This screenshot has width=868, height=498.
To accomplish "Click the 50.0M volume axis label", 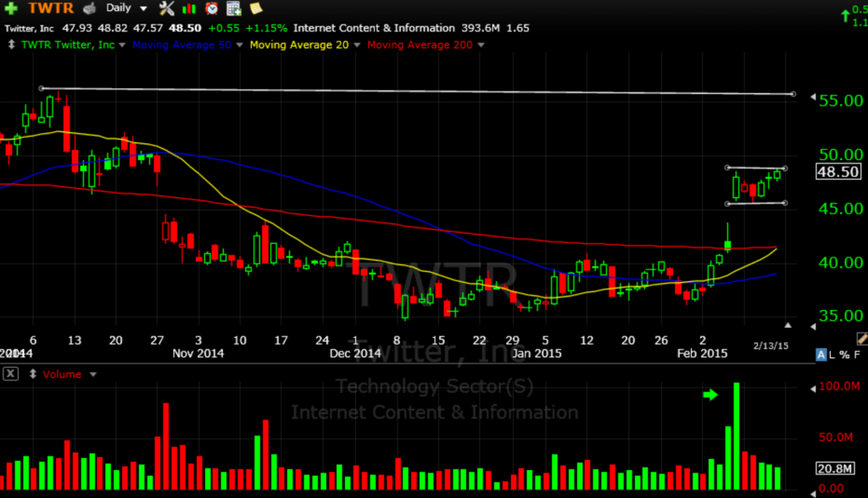I will (x=836, y=437).
